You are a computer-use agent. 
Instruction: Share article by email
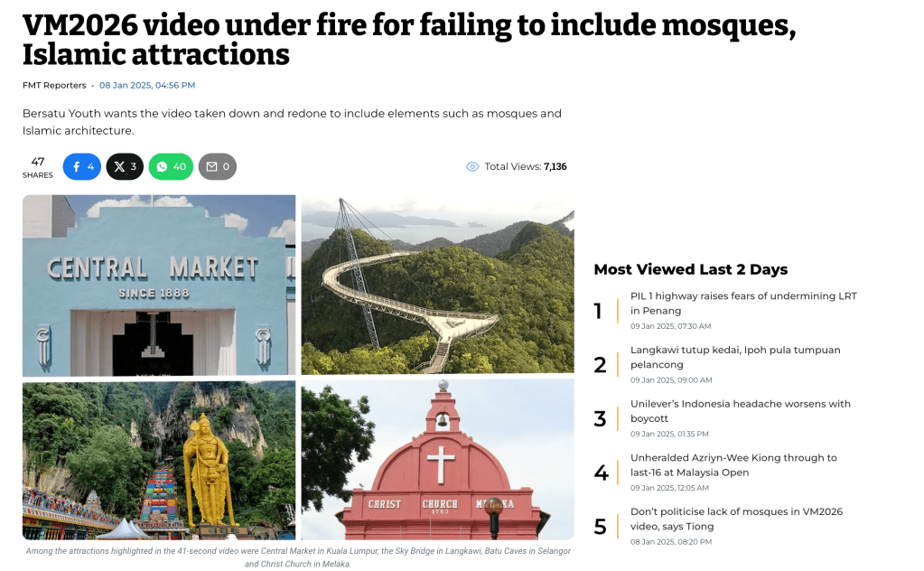click(x=218, y=167)
